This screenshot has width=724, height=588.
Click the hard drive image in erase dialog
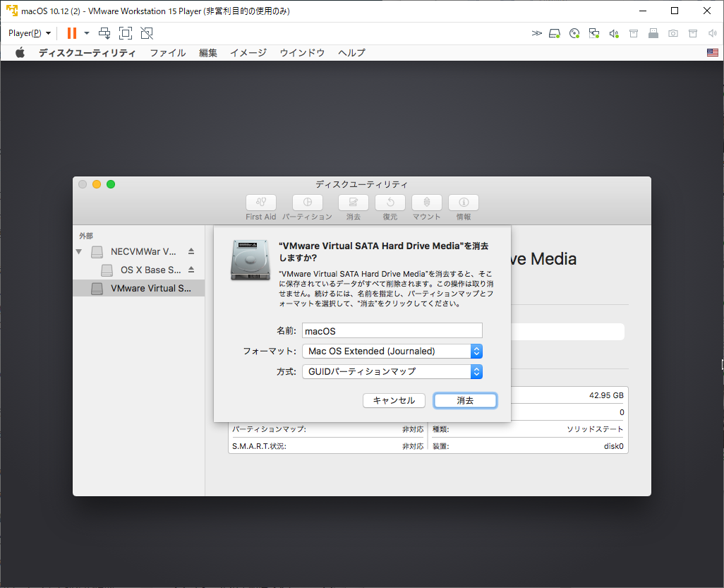(x=251, y=260)
